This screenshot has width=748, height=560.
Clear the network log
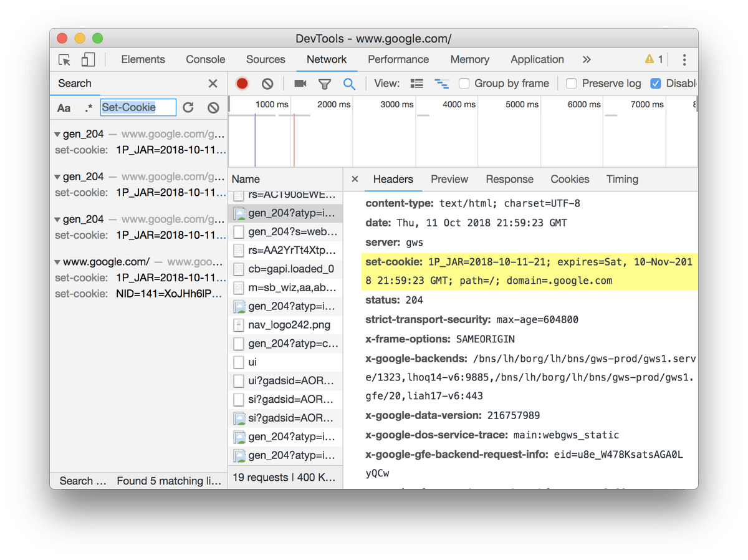[x=267, y=84]
